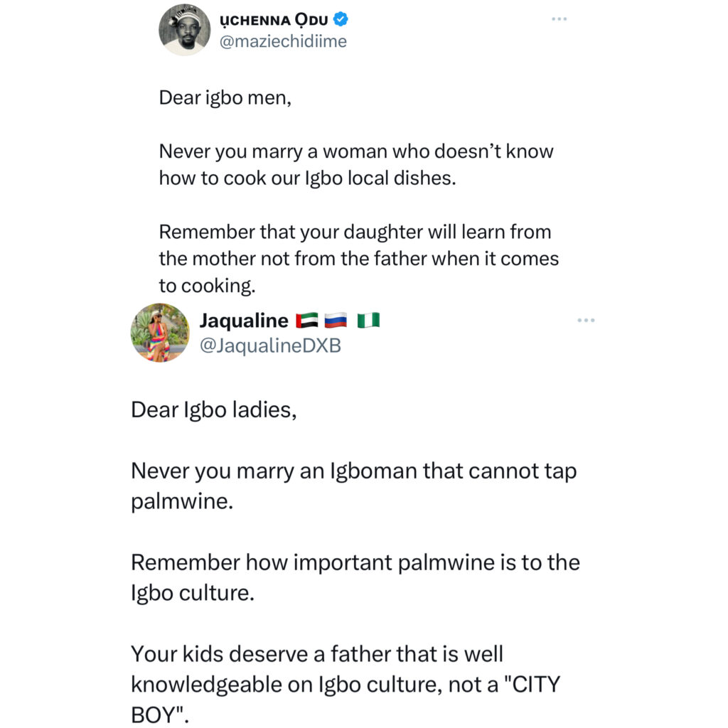Open more options on Jaqualine's tweet
This screenshot has width=728, height=728.
(586, 321)
